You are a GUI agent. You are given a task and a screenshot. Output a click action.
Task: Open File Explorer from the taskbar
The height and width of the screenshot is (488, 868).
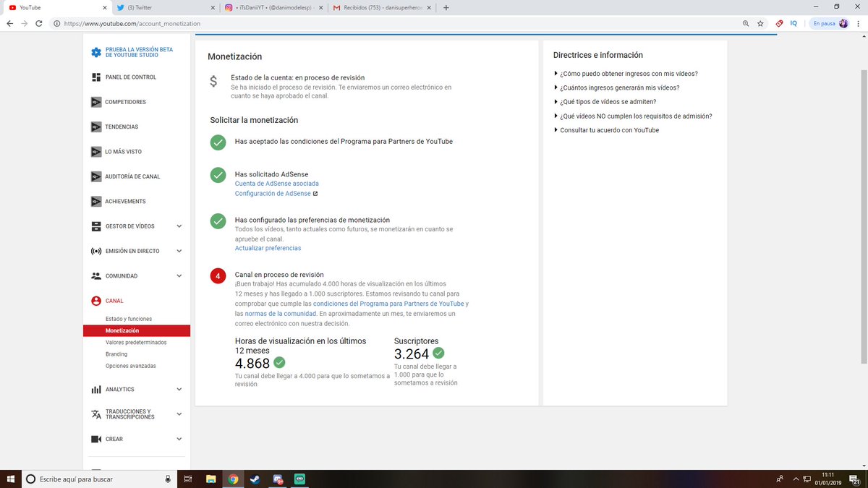[x=210, y=479]
